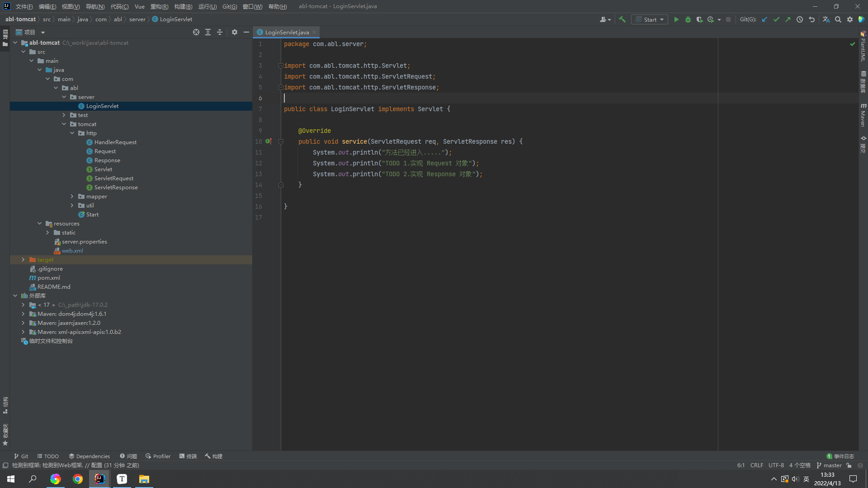The image size is (868, 488).
Task: Open the TODO tool window
Action: [48, 456]
